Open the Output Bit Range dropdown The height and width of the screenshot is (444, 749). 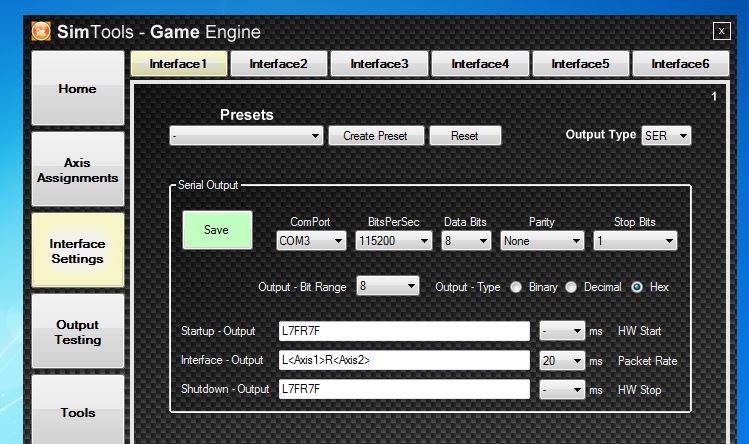[x=388, y=286]
